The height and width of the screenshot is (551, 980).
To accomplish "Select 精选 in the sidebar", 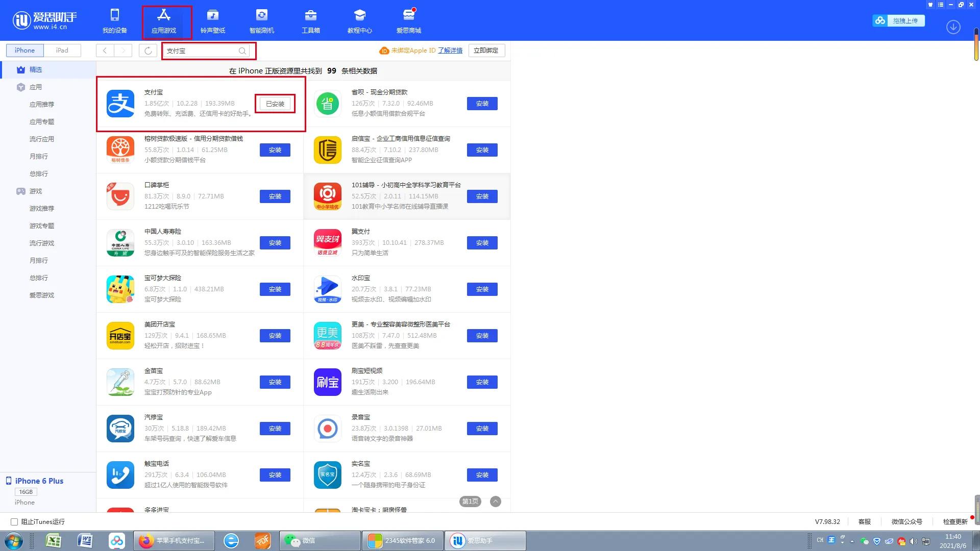I will 48,70.
